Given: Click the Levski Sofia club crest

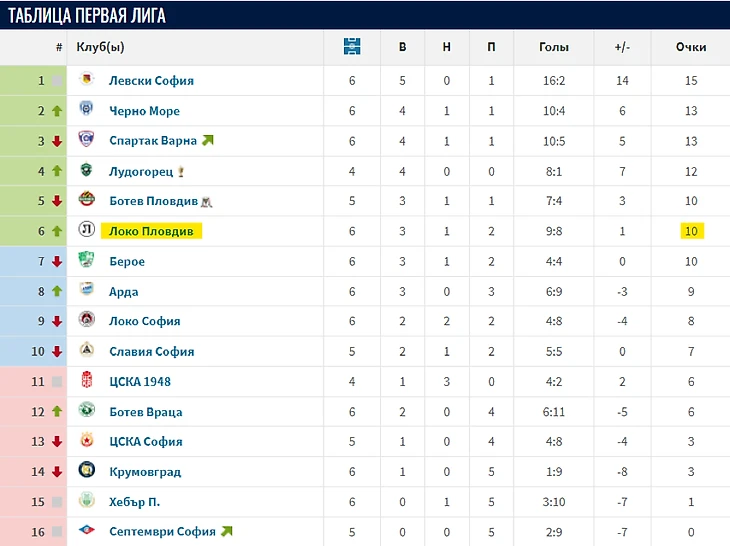Looking at the screenshot, I should (x=87, y=79).
